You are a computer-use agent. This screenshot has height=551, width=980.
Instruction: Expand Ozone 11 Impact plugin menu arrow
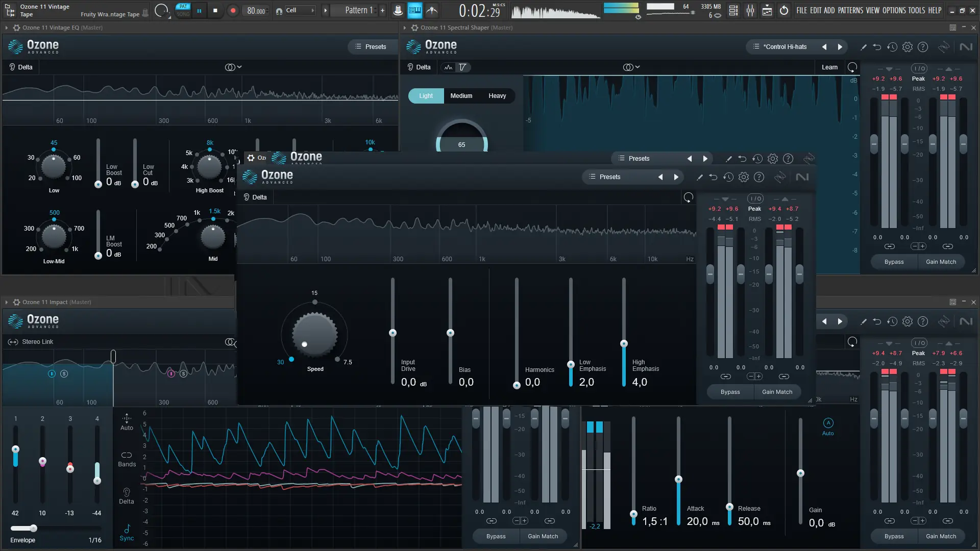[x=6, y=302]
